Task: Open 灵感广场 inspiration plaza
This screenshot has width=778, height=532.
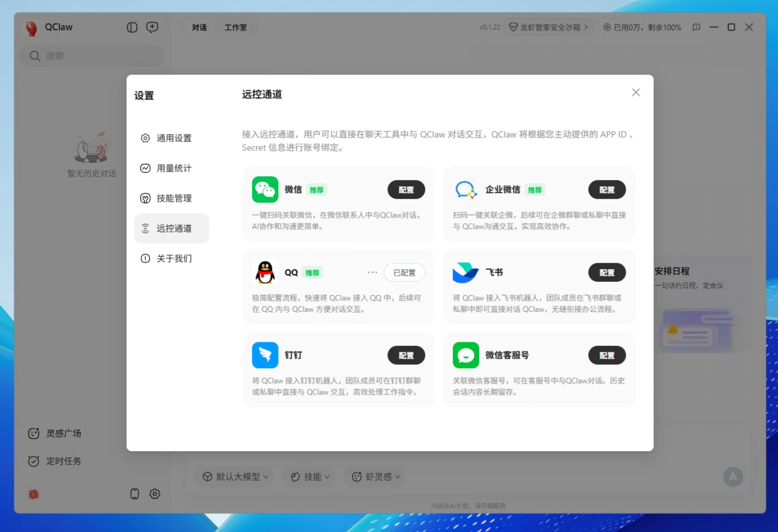Action: pyautogui.click(x=55, y=433)
